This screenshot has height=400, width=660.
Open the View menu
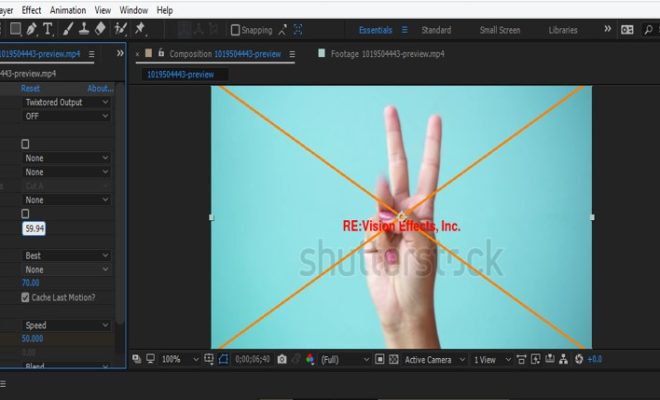point(103,10)
